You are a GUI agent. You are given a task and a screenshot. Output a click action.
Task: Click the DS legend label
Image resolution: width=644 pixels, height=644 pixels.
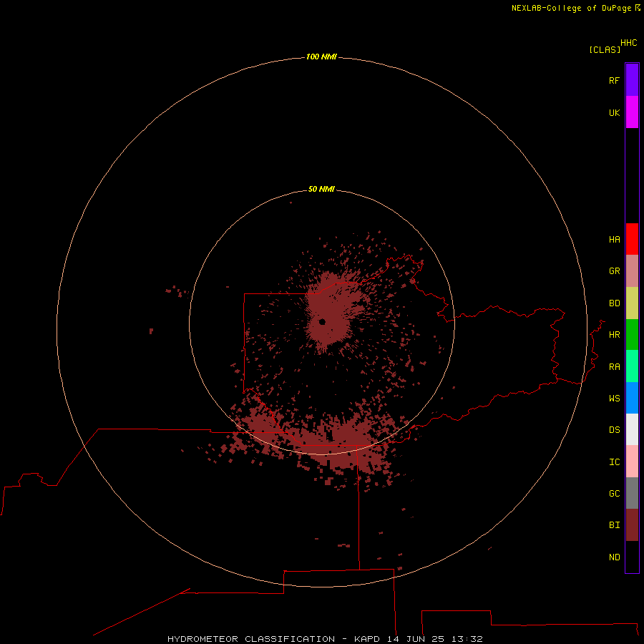tap(614, 430)
